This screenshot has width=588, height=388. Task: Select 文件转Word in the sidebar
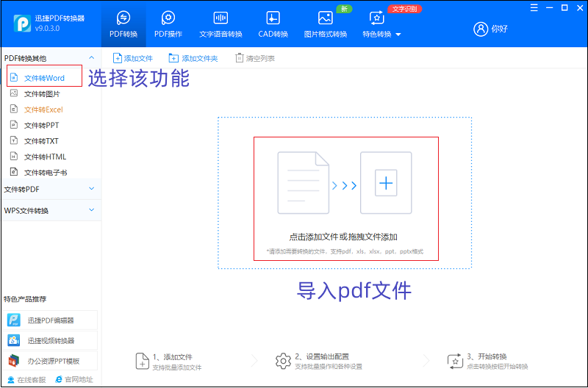(44, 78)
